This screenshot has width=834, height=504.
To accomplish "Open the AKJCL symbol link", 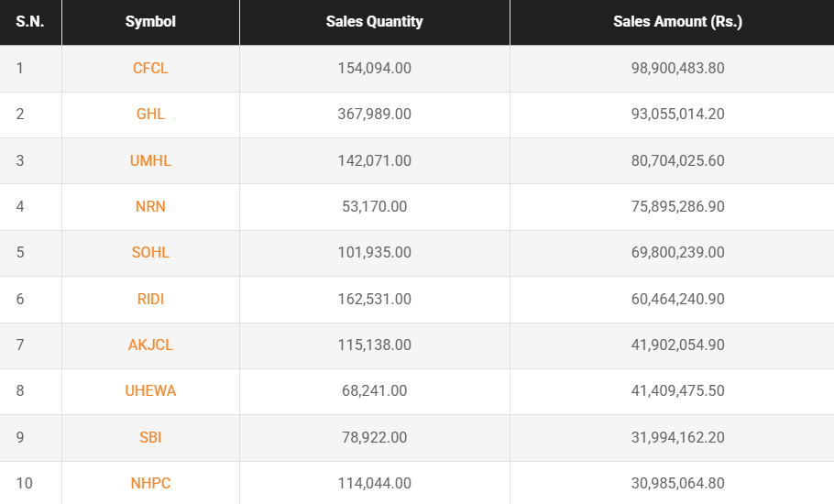I will [150, 345].
